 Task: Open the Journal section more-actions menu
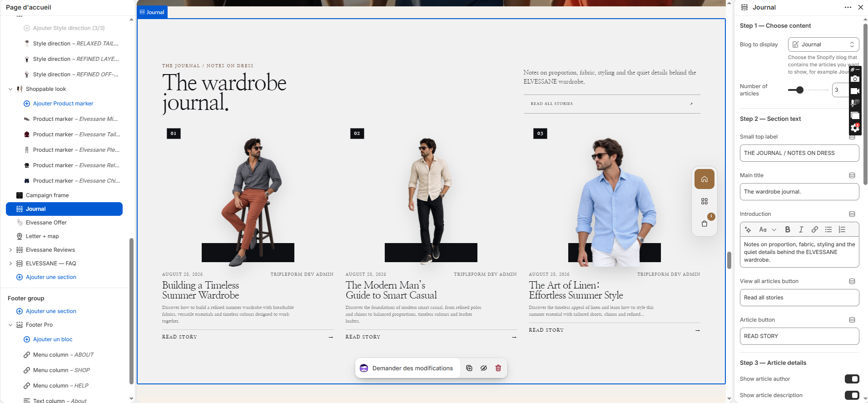click(x=848, y=7)
